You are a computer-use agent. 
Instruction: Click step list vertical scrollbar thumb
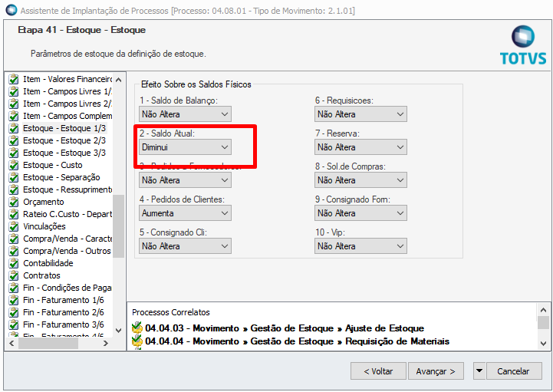118,226
